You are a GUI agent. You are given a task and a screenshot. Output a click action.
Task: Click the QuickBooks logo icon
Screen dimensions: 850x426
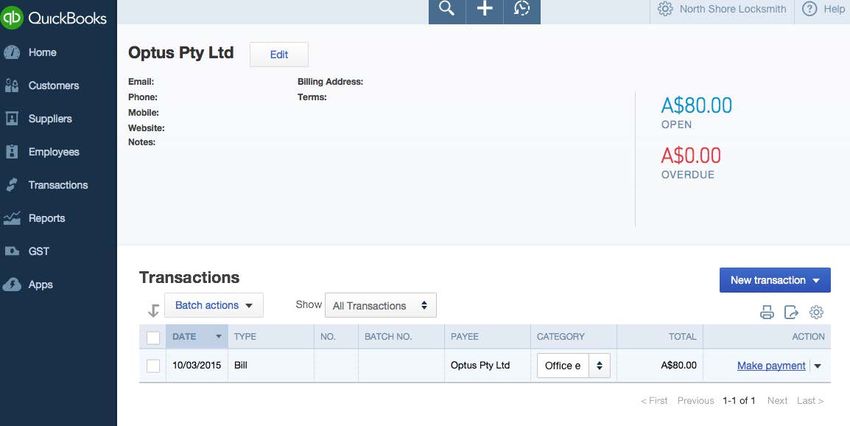(x=12, y=17)
